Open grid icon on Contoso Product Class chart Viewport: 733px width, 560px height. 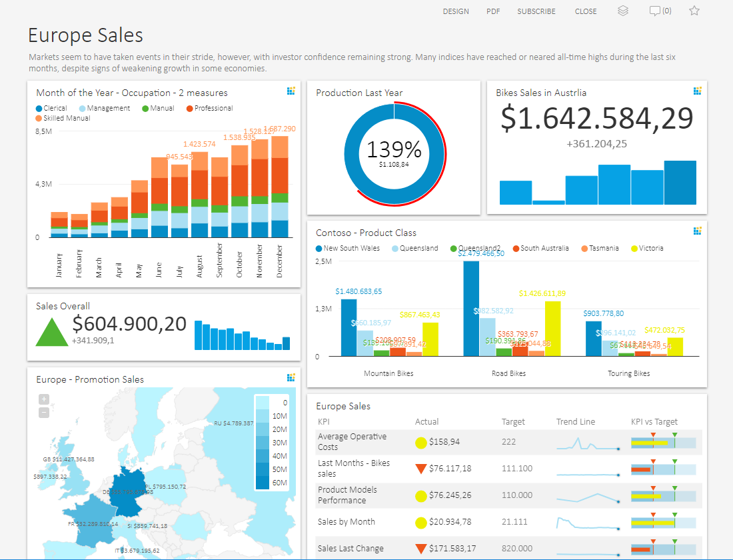(x=698, y=231)
